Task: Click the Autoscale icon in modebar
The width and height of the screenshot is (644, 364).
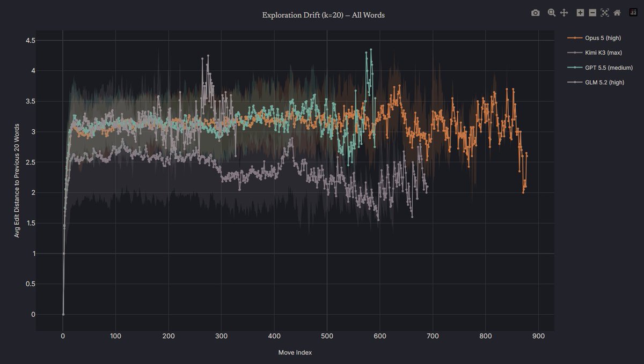Action: point(605,12)
